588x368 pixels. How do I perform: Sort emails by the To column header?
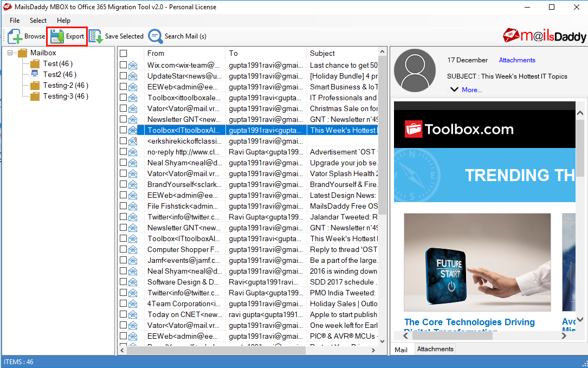(x=266, y=53)
